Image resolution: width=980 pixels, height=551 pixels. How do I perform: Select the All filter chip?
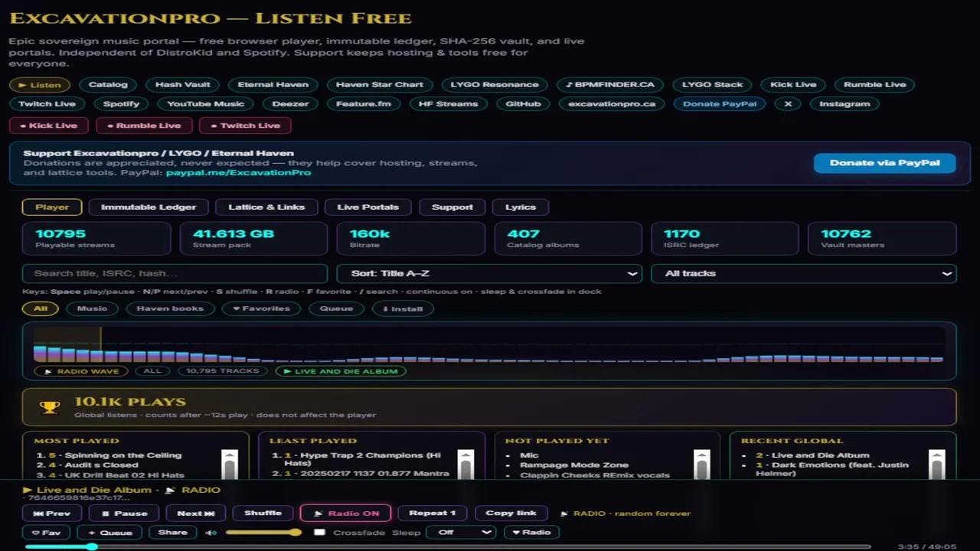coord(41,308)
